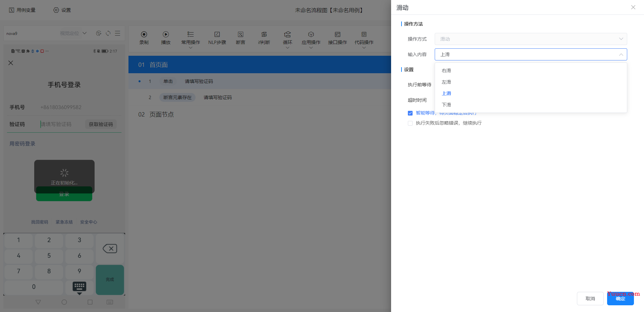Screen dimensions: 644x312
Task: Collapse the 输入内容 dropdown
Action: pyautogui.click(x=531, y=54)
